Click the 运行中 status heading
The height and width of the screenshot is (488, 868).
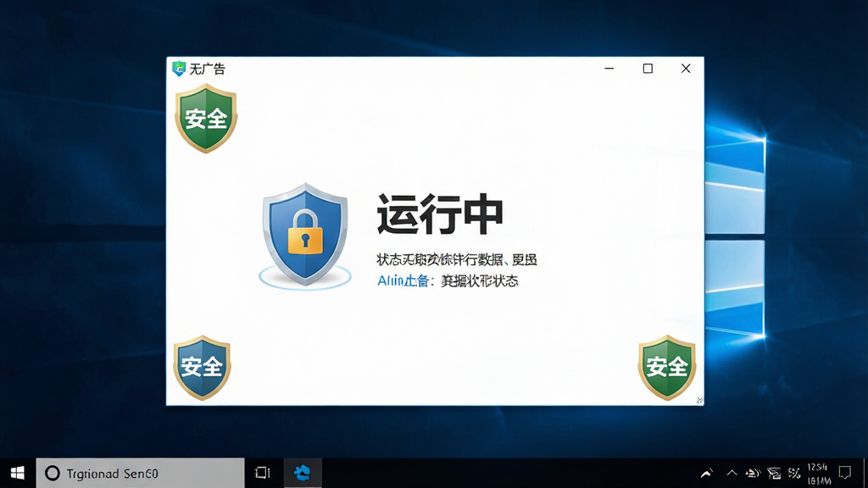(440, 214)
